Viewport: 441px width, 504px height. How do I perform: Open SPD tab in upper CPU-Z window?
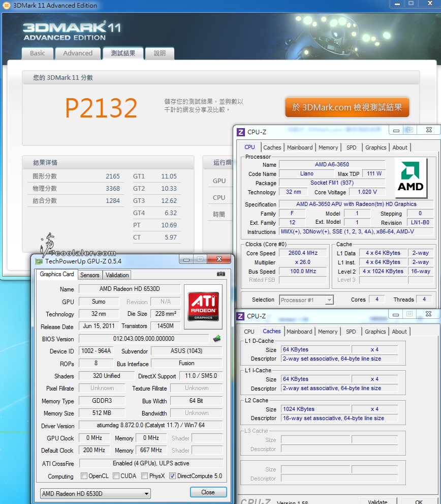352,147
